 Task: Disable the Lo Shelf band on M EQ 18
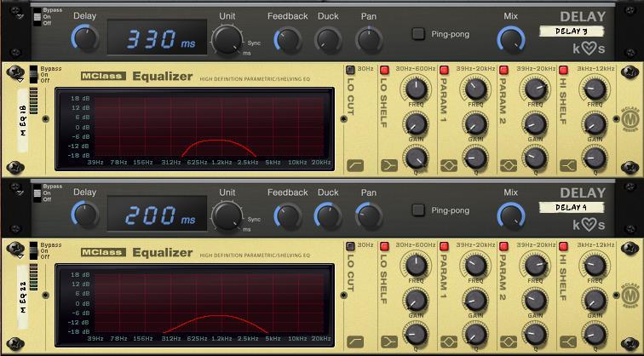click(384, 69)
